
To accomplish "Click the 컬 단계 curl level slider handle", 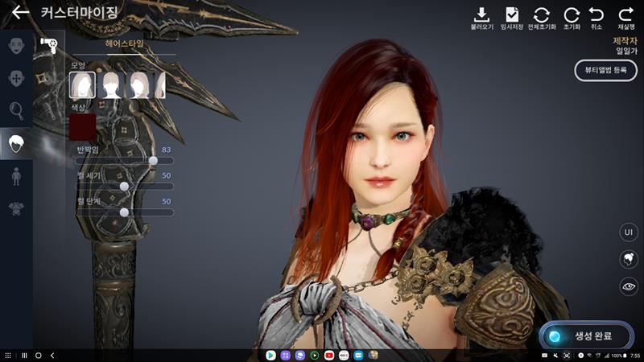I will pyautogui.click(x=124, y=212).
